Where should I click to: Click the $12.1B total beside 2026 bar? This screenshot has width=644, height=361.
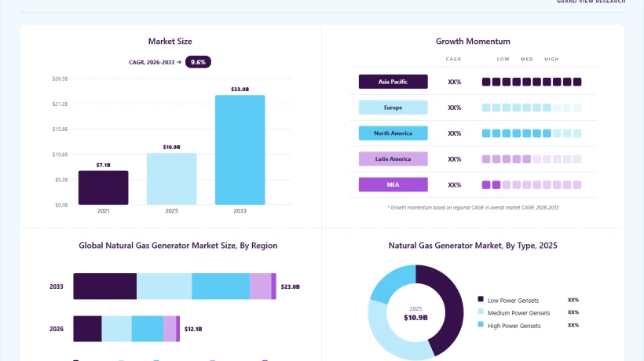tap(193, 329)
